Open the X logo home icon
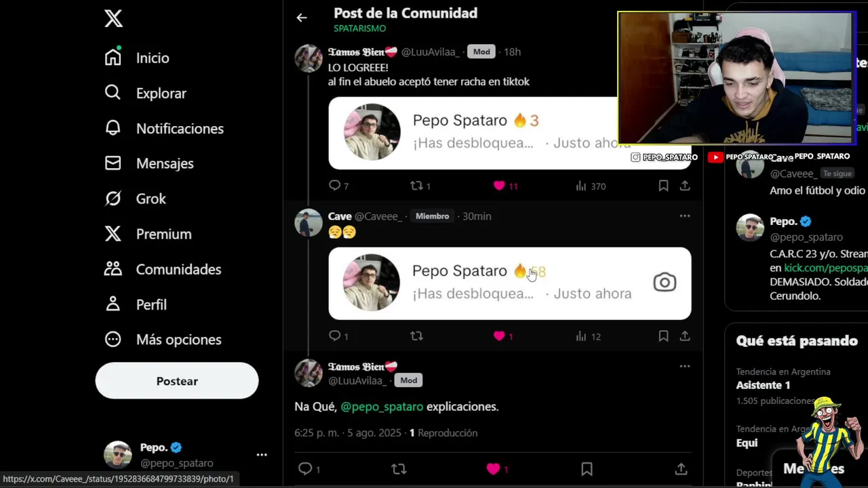Viewport: 868px width, 488px height. click(113, 18)
